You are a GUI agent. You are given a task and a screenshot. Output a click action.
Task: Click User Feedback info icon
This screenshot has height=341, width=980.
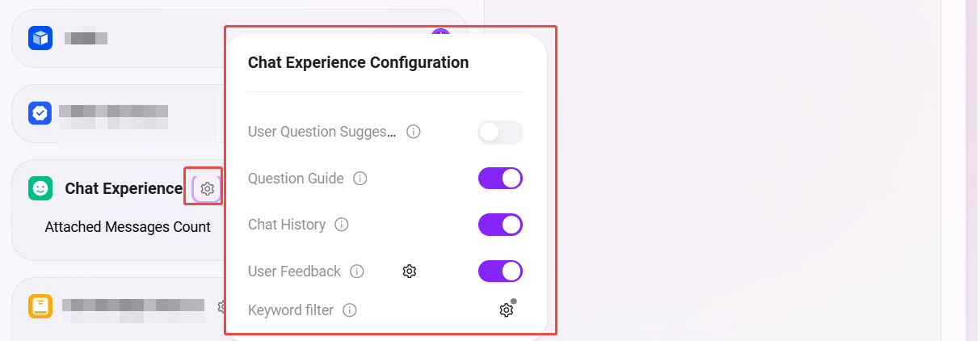click(357, 272)
